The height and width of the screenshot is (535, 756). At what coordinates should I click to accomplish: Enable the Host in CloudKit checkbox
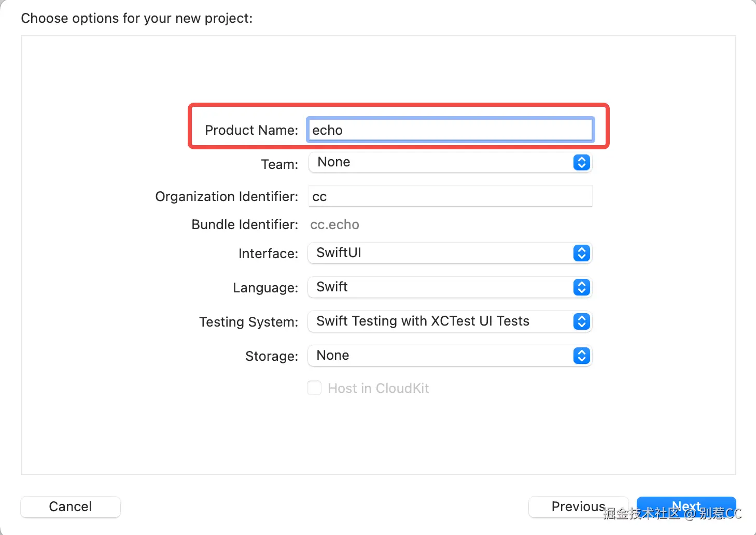tap(314, 388)
